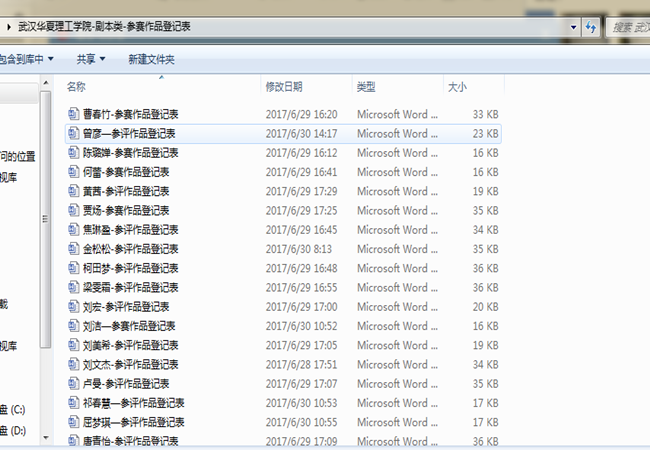Click the 23 KB size cell

pos(485,133)
